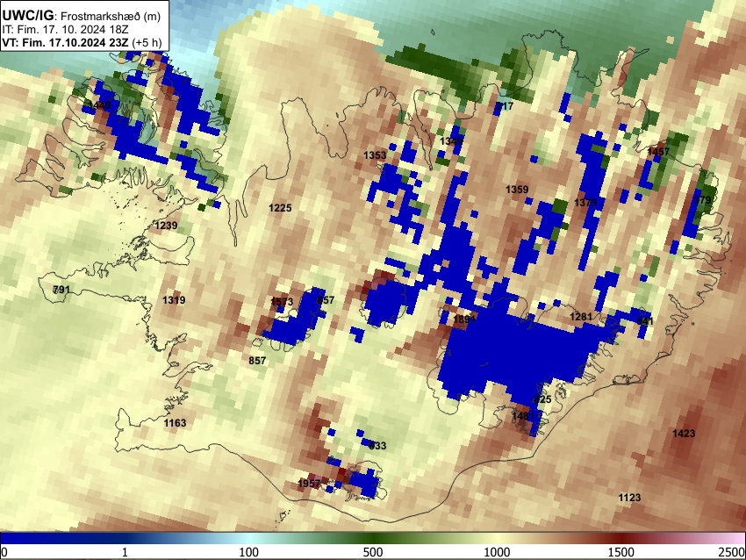Click the 1281 freezing-level value
746x560 pixels.
pos(581,316)
